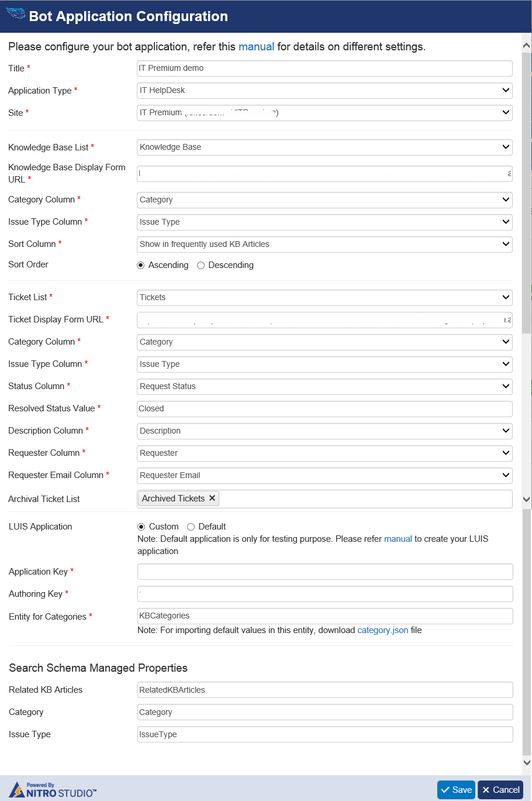Select Ascending sort order
This screenshot has width=532, height=801.
tap(141, 265)
